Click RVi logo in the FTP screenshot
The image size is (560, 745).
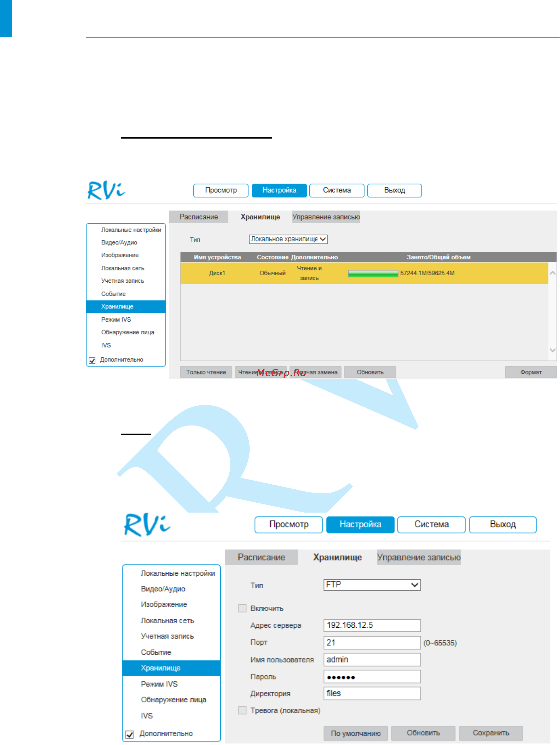click(x=147, y=525)
